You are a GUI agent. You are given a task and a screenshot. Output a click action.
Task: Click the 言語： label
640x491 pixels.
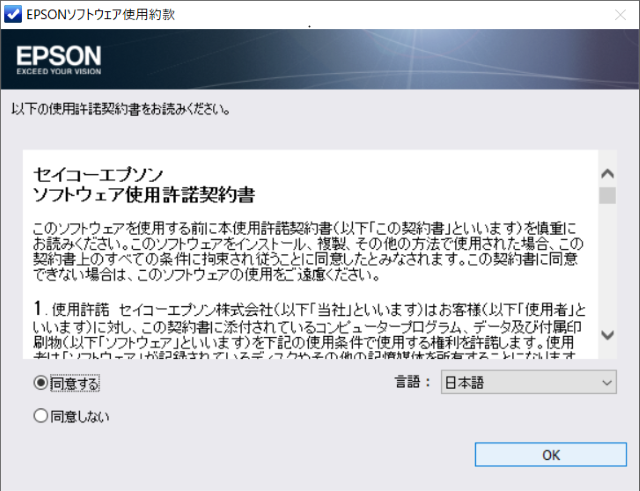tap(412, 382)
